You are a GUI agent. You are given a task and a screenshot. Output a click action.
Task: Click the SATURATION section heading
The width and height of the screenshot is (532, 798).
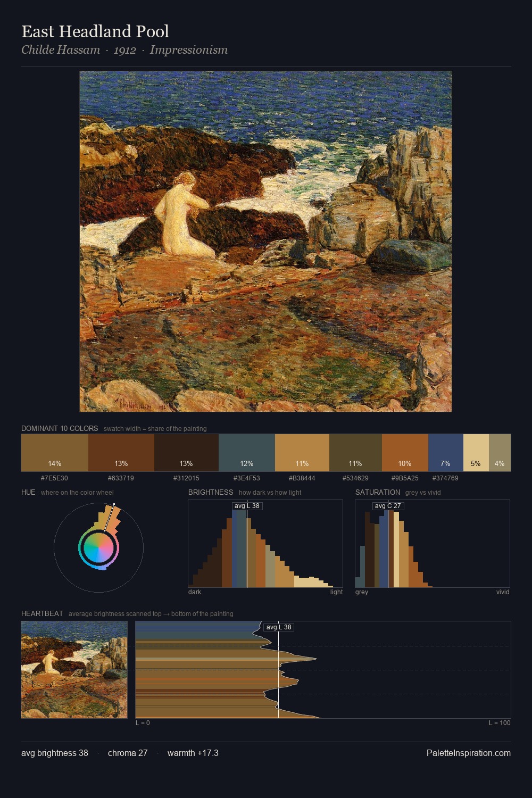pos(378,492)
